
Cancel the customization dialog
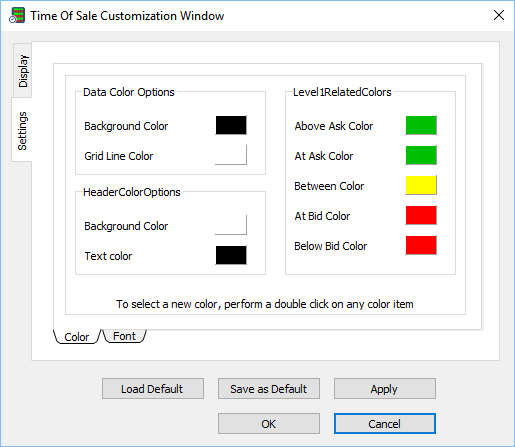(385, 424)
